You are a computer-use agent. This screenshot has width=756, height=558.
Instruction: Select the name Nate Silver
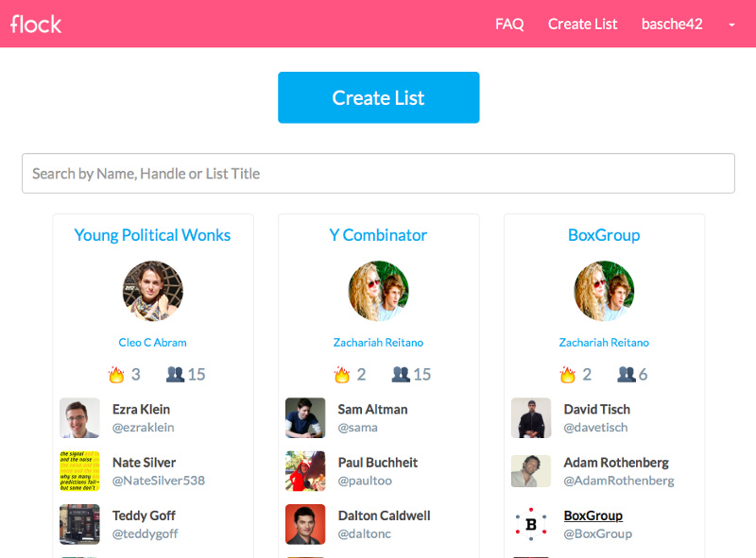(x=145, y=463)
